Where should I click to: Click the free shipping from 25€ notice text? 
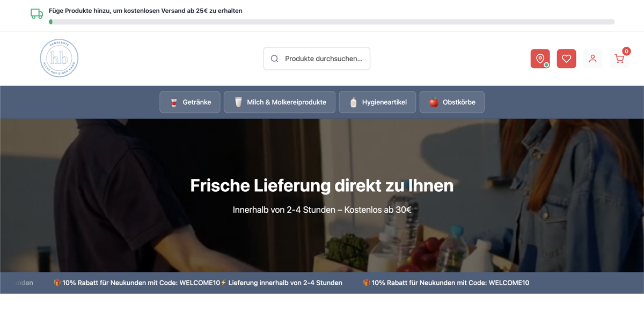(x=145, y=11)
